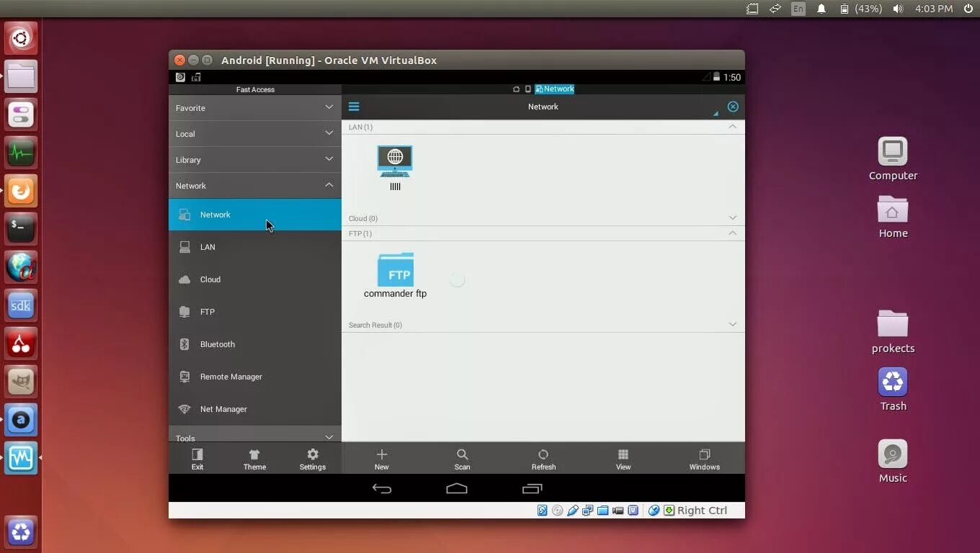Open app Settings at bottom

313,459
